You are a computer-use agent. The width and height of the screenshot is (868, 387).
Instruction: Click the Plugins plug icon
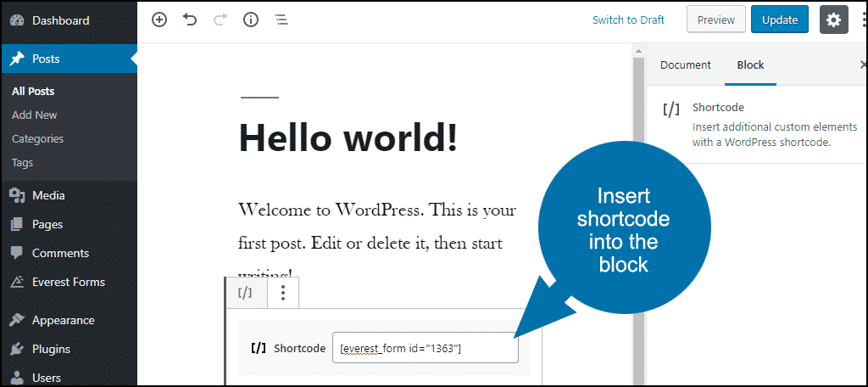[x=17, y=350]
